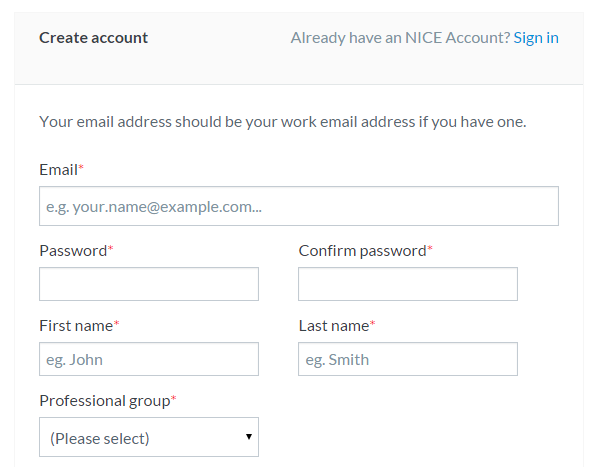Click the Last name label
The width and height of the screenshot is (600, 467).
[333, 325]
